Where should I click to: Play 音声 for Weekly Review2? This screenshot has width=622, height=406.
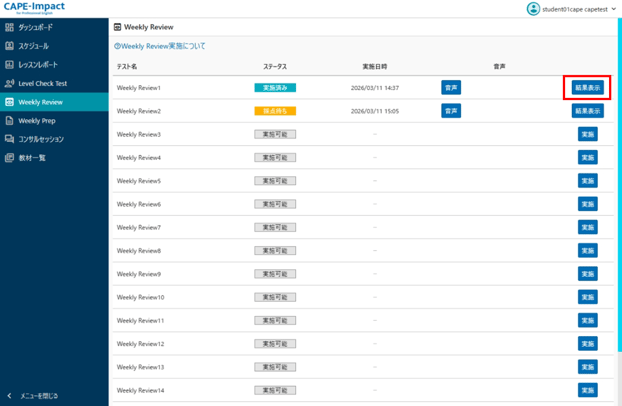pos(451,111)
